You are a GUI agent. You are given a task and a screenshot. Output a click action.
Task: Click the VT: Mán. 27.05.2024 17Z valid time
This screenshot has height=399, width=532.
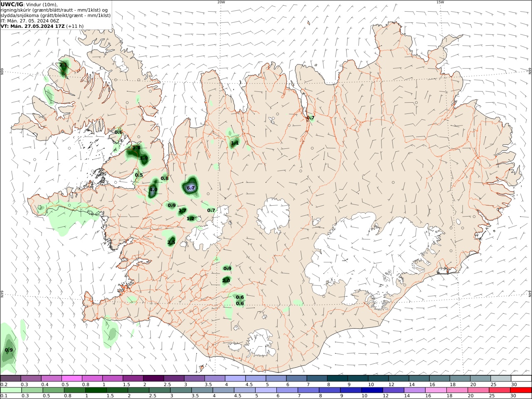[33, 26]
